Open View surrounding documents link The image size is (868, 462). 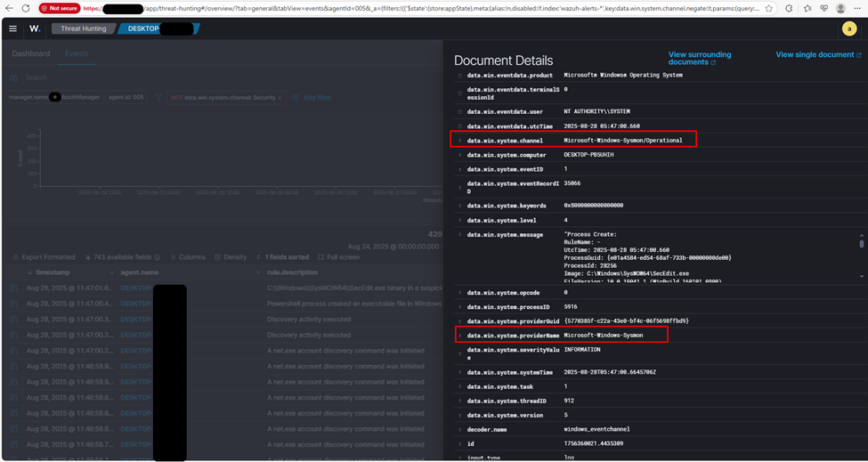point(700,59)
